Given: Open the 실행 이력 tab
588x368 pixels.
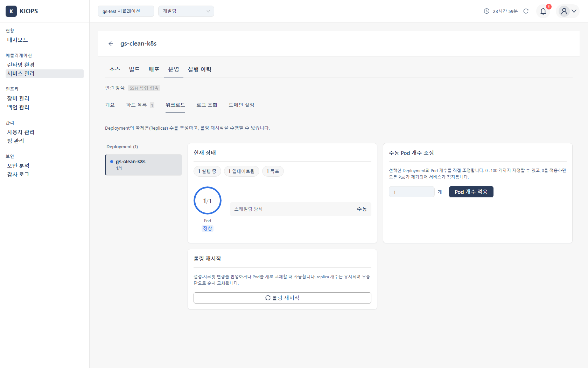Looking at the screenshot, I should [199, 69].
